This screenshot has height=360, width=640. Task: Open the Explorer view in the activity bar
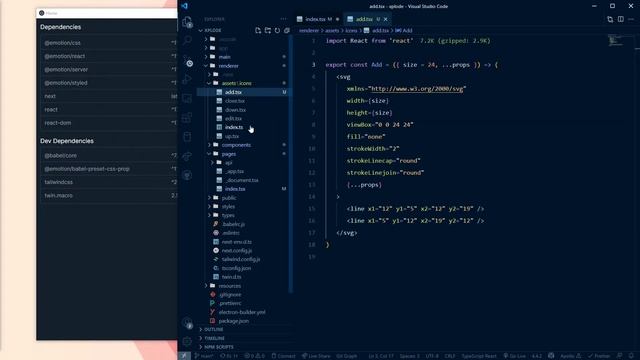click(x=187, y=22)
